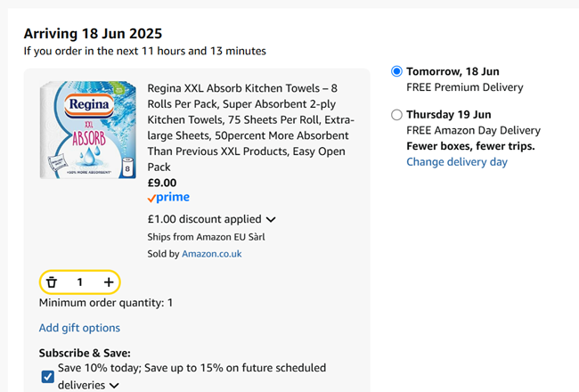Image resolution: width=579 pixels, height=392 pixels.
Task: Choose Thursday 19 Jun delivery radio button
Action: (396, 114)
